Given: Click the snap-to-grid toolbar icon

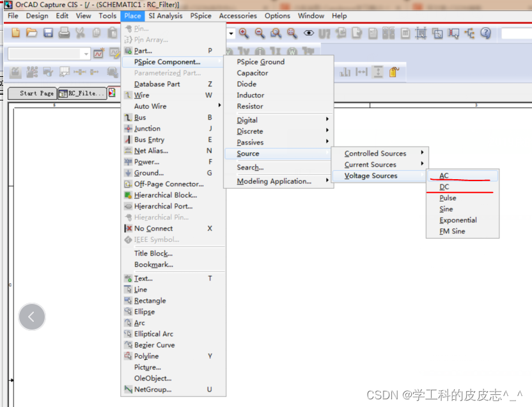Looking at the screenshot, I should (421, 33).
